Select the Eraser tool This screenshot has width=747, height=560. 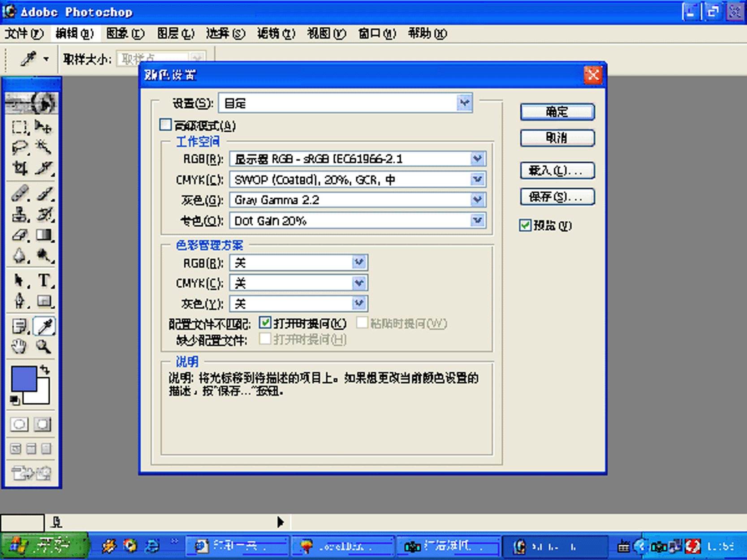[19, 235]
